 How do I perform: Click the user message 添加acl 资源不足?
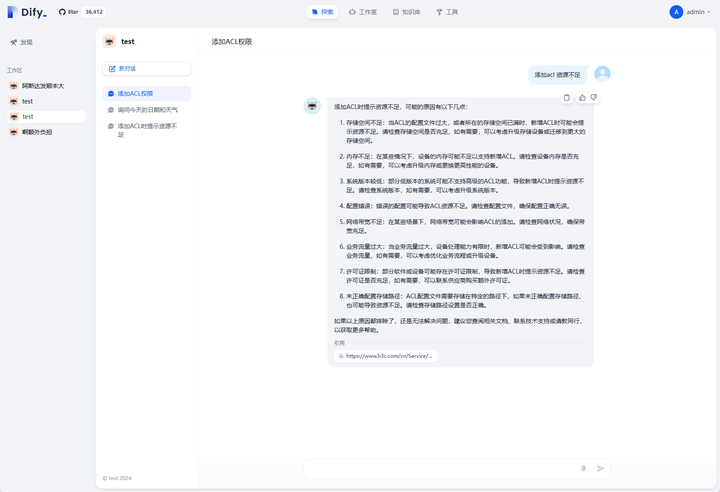coord(557,75)
